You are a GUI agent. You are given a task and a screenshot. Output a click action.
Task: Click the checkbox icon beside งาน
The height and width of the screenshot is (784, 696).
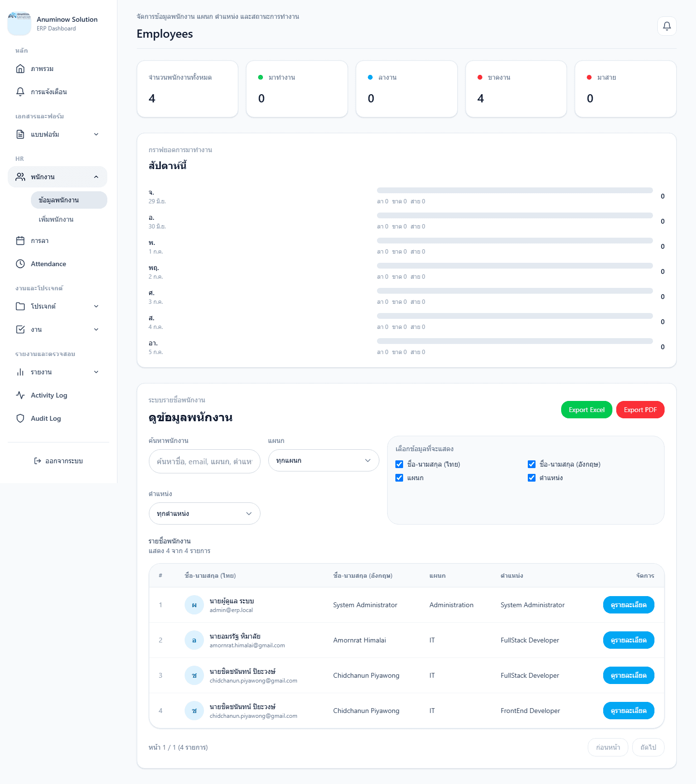tap(20, 329)
